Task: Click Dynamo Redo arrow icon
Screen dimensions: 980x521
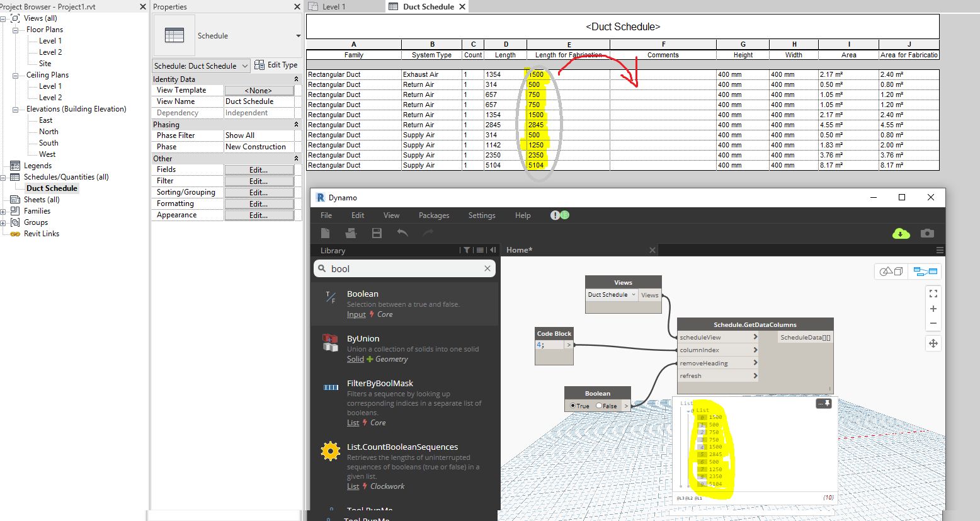Action: tap(428, 233)
